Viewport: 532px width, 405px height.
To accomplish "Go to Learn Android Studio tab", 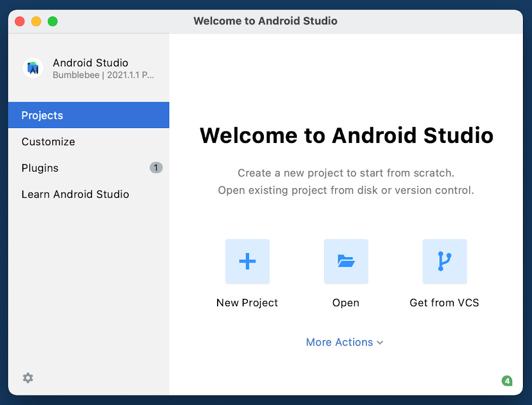I will [x=88, y=194].
